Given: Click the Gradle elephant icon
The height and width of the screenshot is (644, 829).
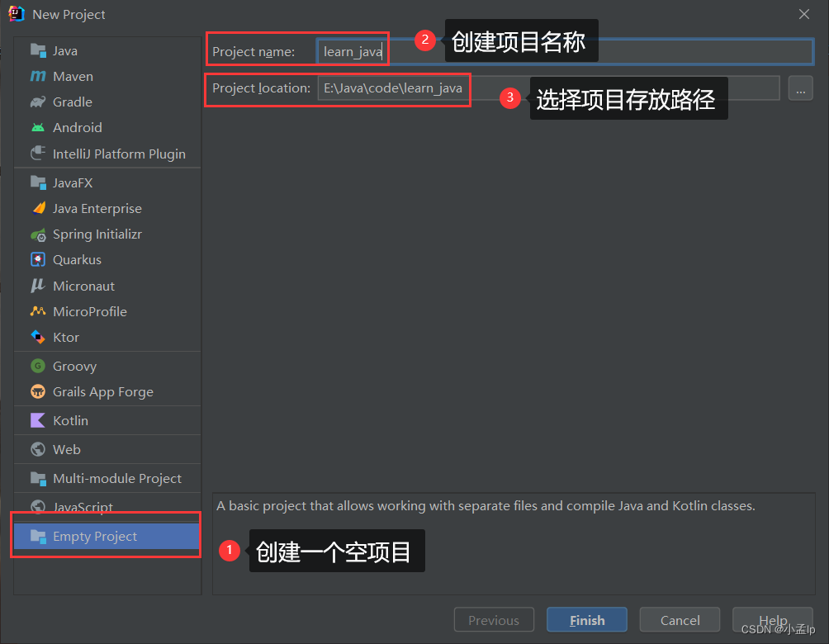Looking at the screenshot, I should pos(38,102).
